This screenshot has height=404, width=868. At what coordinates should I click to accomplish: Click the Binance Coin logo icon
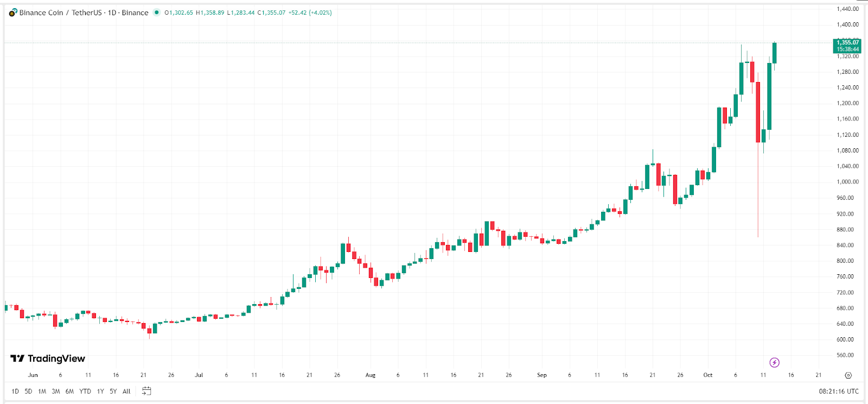coord(11,12)
